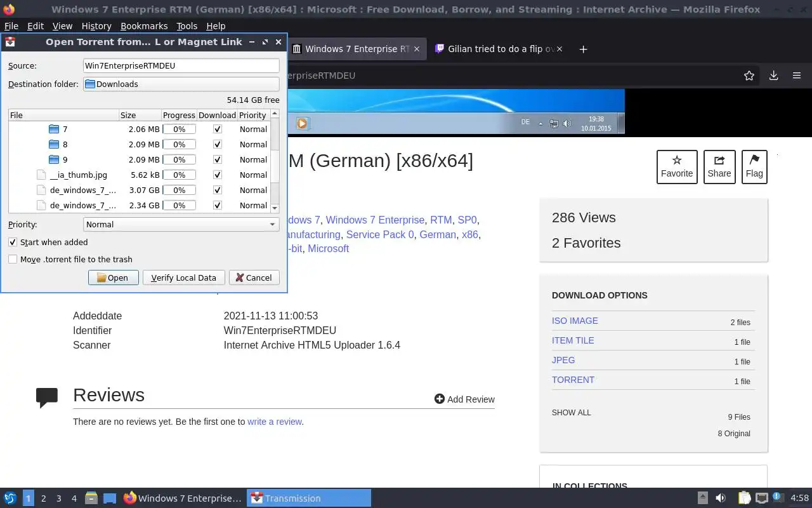The width and height of the screenshot is (812, 508).
Task: Click progress bar of the 3.07 GB file
Action: [180, 190]
